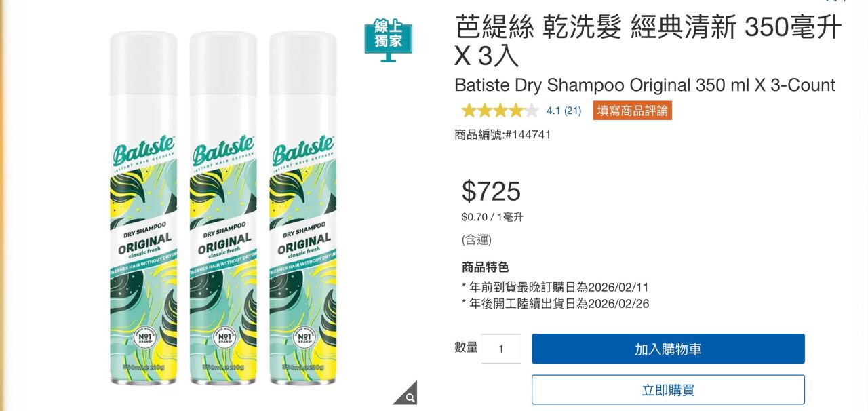The image size is (868, 411).
Task: Click the gray fifth rating star
Action: [532, 111]
